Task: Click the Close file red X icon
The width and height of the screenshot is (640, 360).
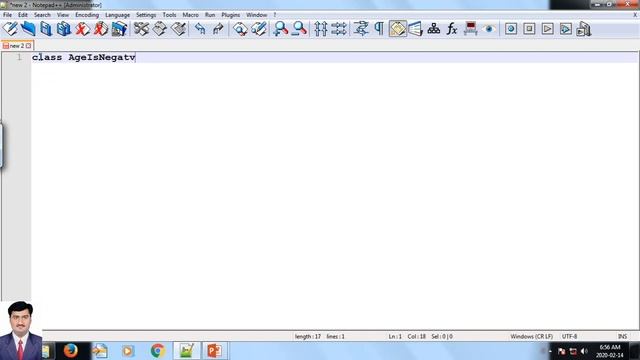Action: tap(82, 29)
